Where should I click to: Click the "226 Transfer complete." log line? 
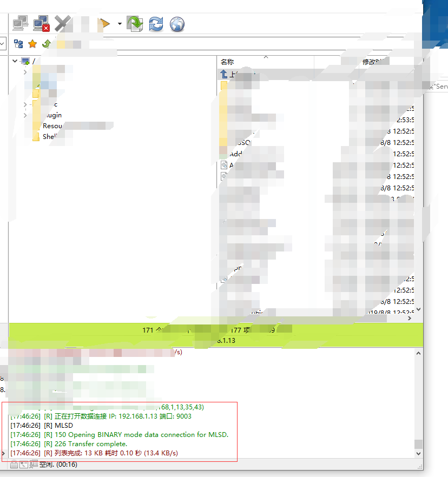coord(69,444)
